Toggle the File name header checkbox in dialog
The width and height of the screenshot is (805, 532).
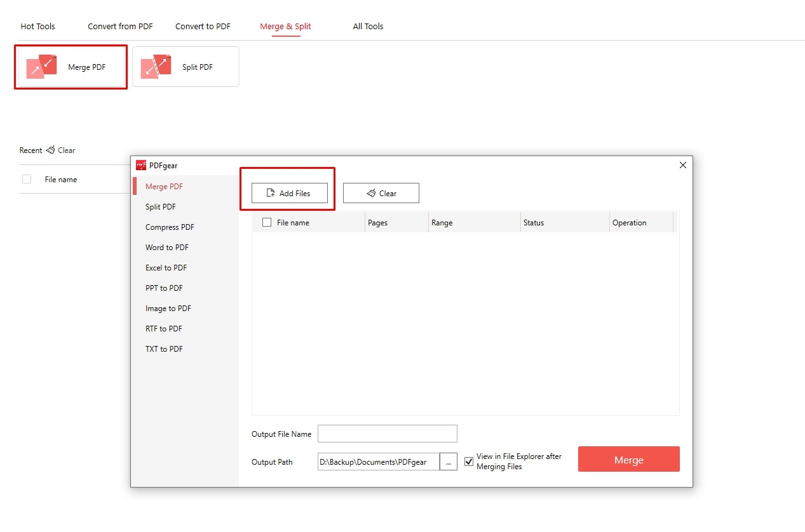point(266,222)
